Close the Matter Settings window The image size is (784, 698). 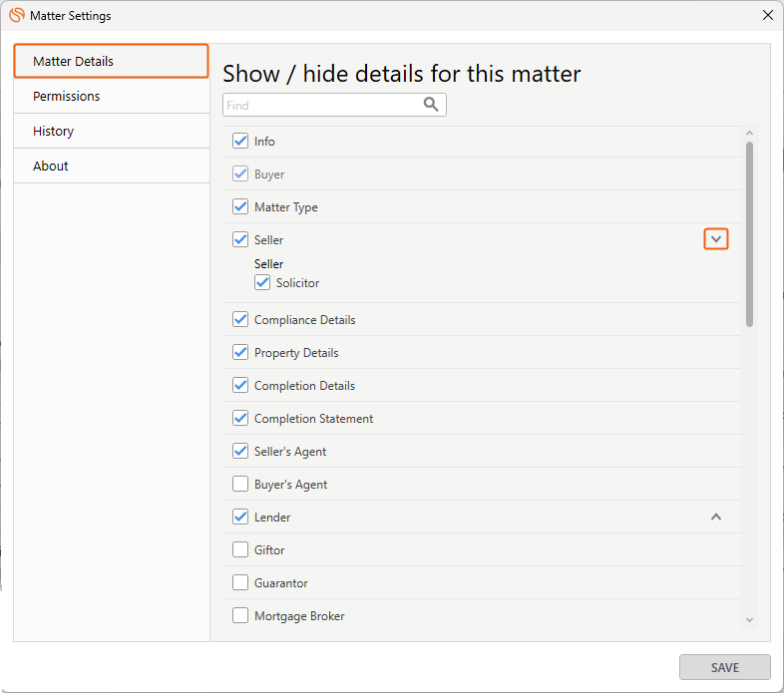coord(767,16)
